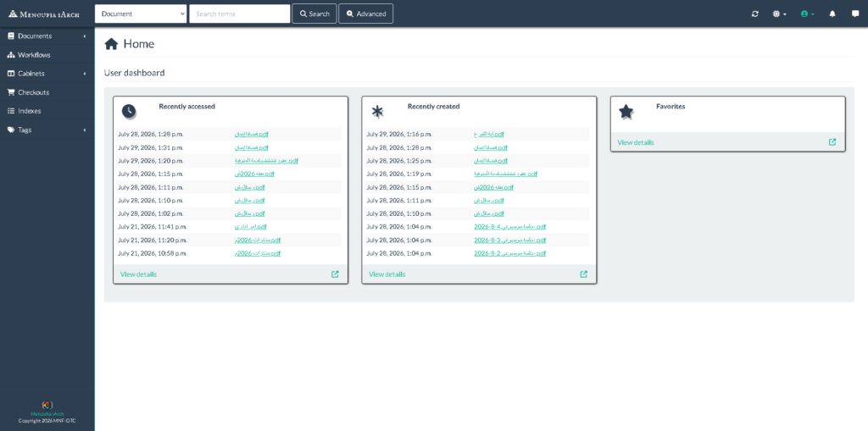The height and width of the screenshot is (431, 868).
Task: Open accessed document from July 29, 1:31 p.m.
Action: coord(252,147)
